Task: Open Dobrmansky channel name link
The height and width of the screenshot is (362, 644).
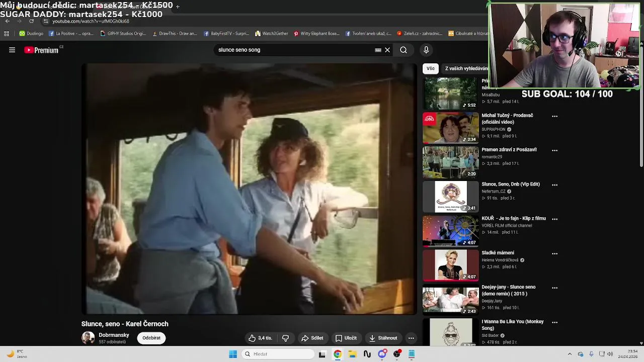Action: pos(114,335)
